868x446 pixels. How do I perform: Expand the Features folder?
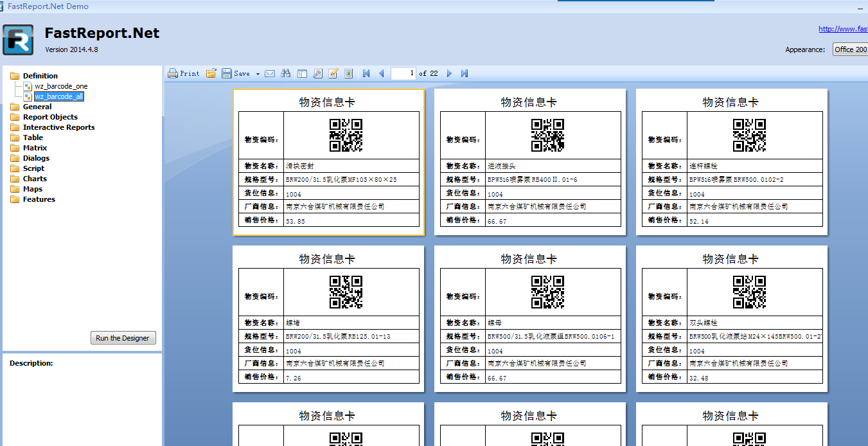click(x=39, y=199)
